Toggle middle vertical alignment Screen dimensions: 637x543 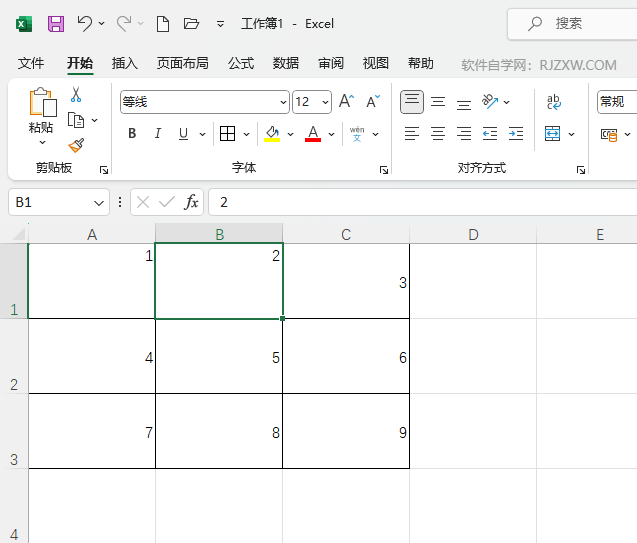438,102
